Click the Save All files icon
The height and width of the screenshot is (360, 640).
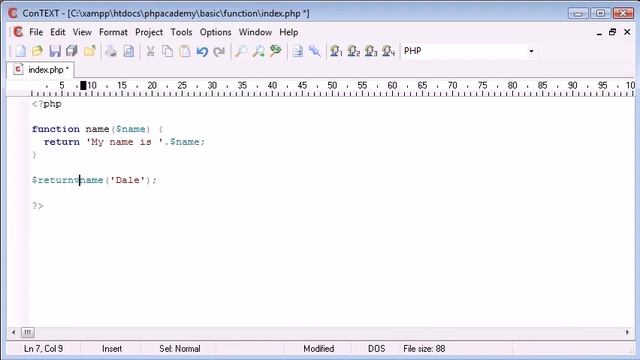pos(72,51)
